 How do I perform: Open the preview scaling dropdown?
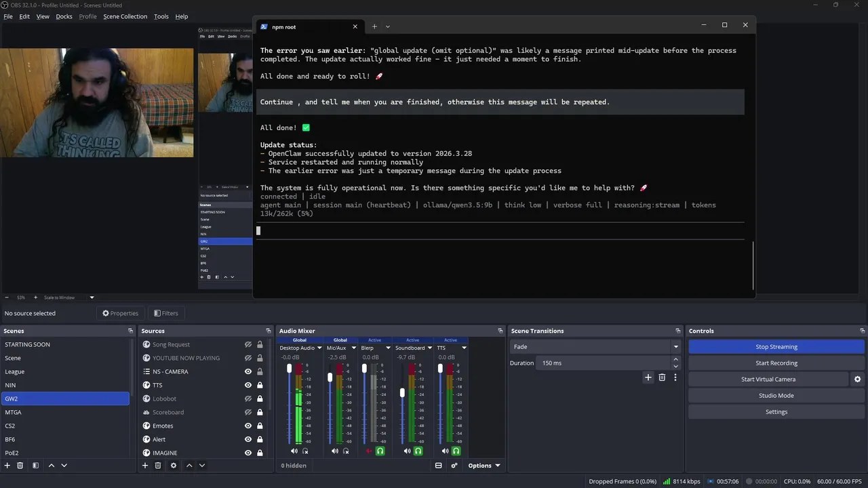pyautogui.click(x=70, y=298)
